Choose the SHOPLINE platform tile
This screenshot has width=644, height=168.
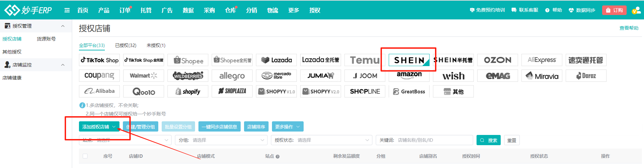pos(365,91)
